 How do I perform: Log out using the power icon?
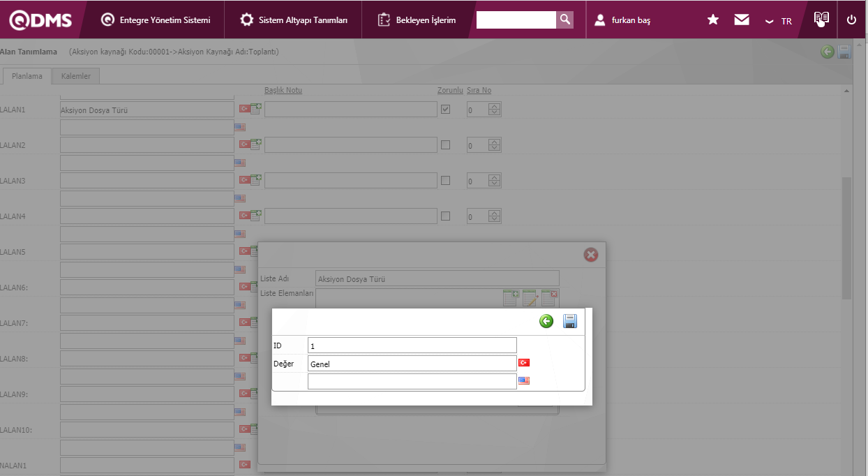[851, 20]
